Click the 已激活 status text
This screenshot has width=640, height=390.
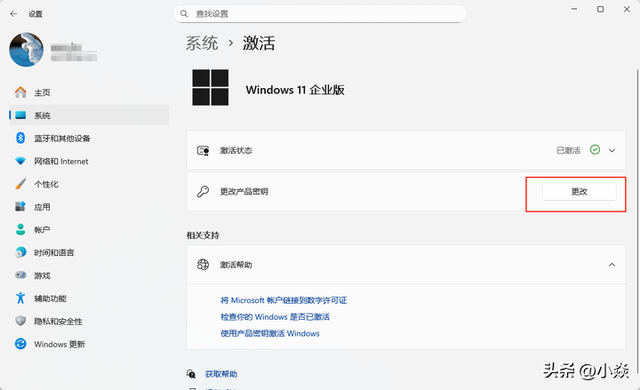coord(568,151)
